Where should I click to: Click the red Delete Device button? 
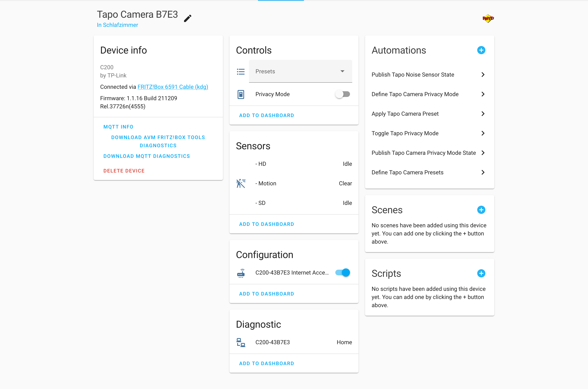(124, 171)
